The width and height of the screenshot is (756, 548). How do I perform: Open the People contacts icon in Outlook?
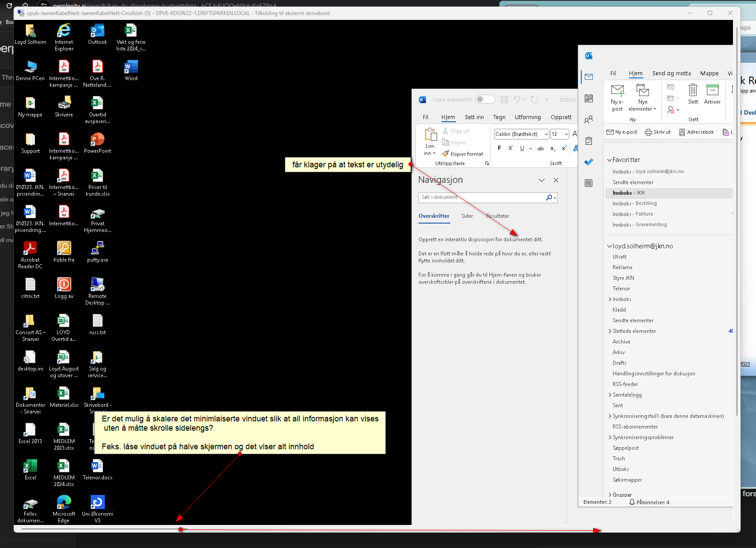point(588,120)
